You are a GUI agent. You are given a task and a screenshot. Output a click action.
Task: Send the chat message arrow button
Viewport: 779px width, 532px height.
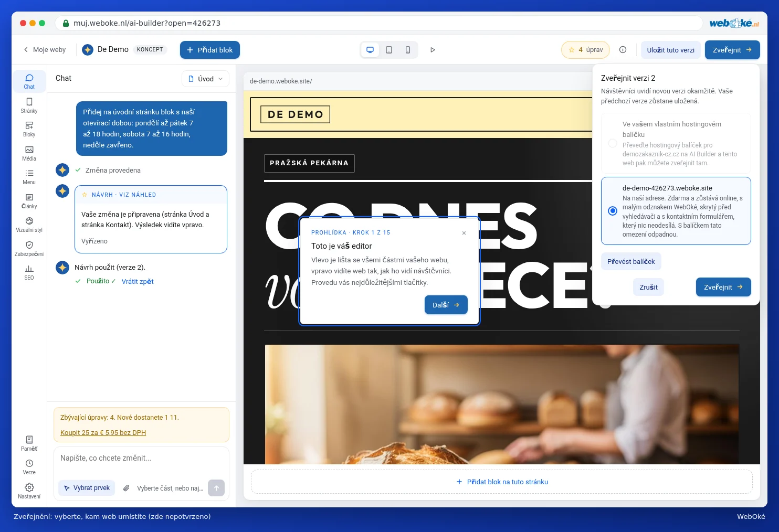pos(216,488)
